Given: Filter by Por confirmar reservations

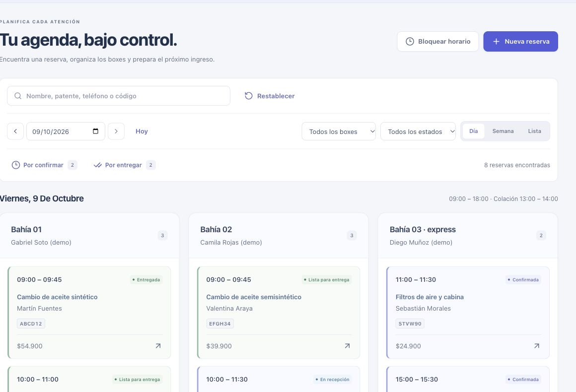Looking at the screenshot, I should pyautogui.click(x=45, y=165).
